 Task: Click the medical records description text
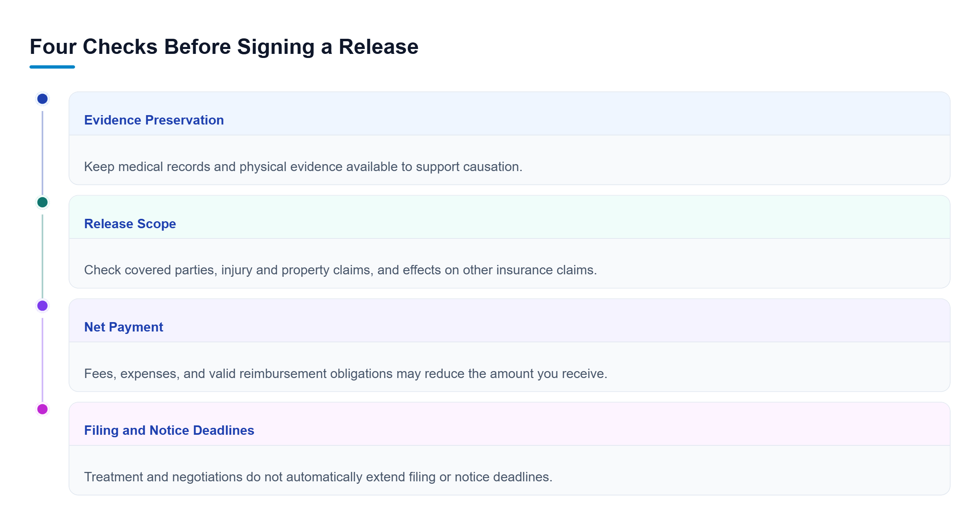tap(303, 167)
